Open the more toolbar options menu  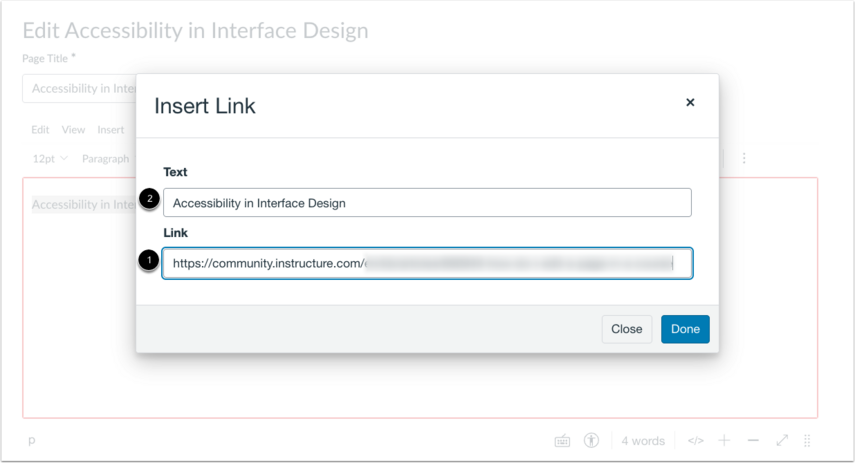coord(744,159)
